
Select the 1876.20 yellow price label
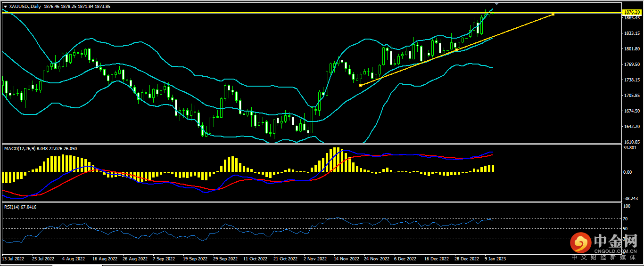[x=628, y=12]
